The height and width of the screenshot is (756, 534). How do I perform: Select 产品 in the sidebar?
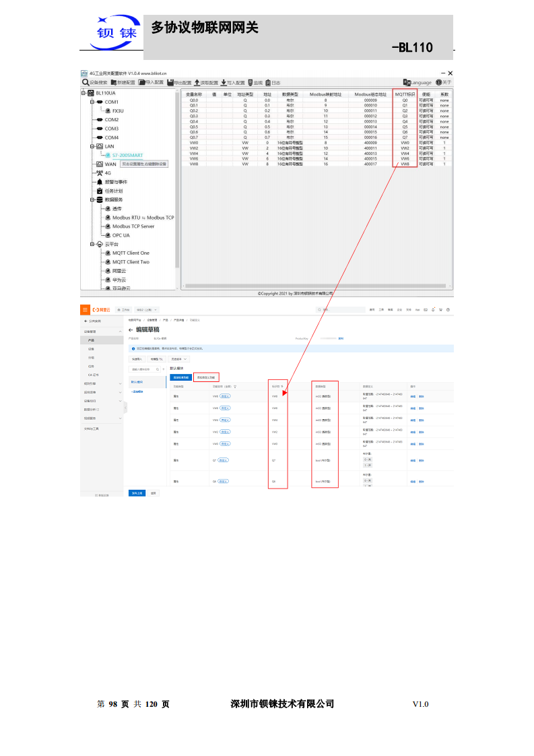[x=102, y=340]
